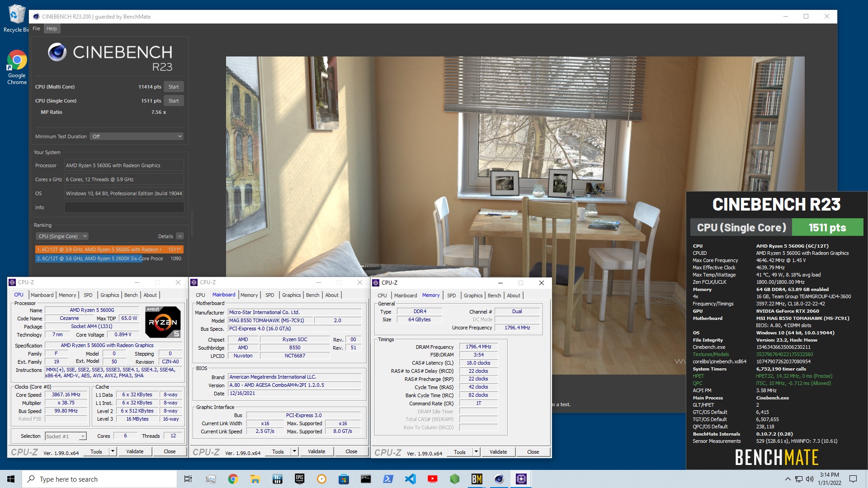Start the CPU (Single Core) benchmark

click(x=174, y=101)
